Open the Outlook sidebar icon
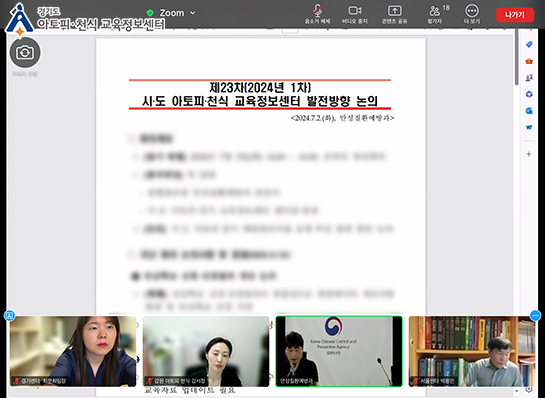The image size is (545, 398). pyautogui.click(x=529, y=111)
